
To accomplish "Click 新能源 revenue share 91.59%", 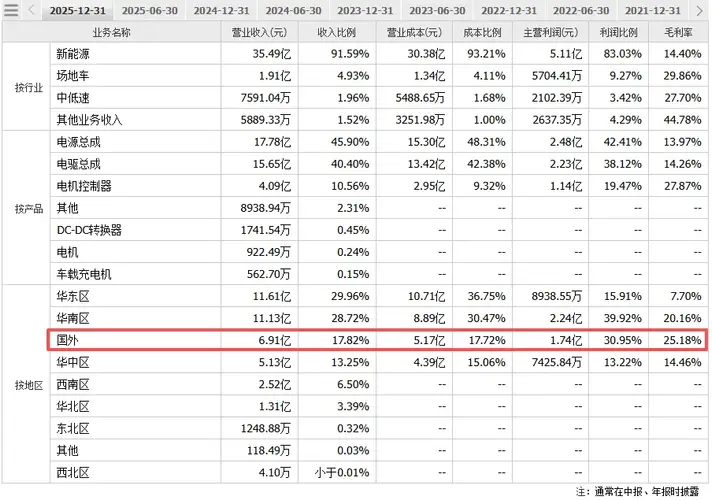I will [350, 54].
